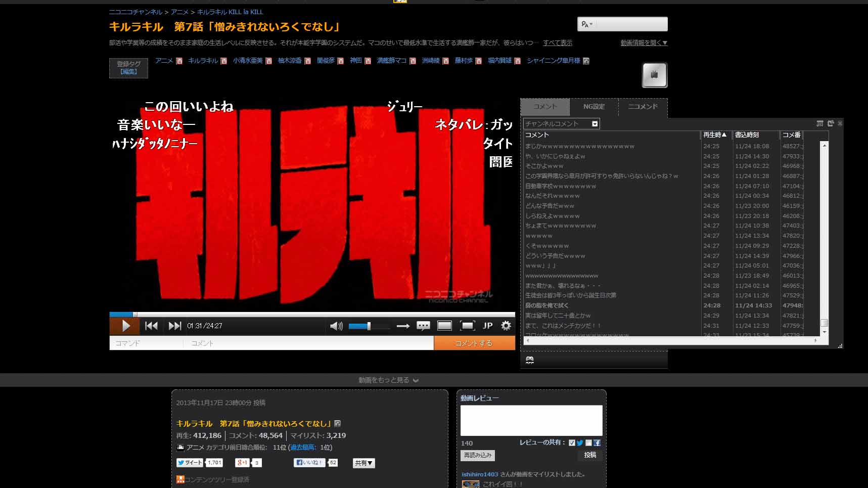This screenshot has height=488, width=868.
Task: Play the video
Action: 125,326
